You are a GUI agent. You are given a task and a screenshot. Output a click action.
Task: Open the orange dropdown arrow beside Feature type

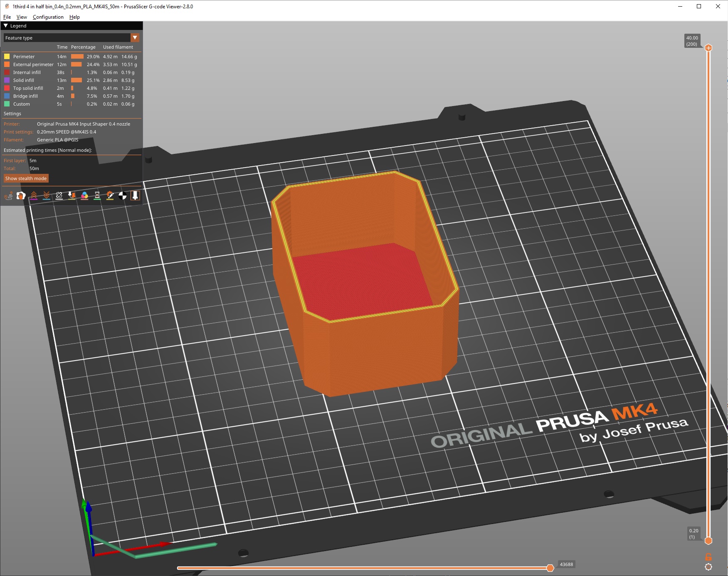pos(135,38)
